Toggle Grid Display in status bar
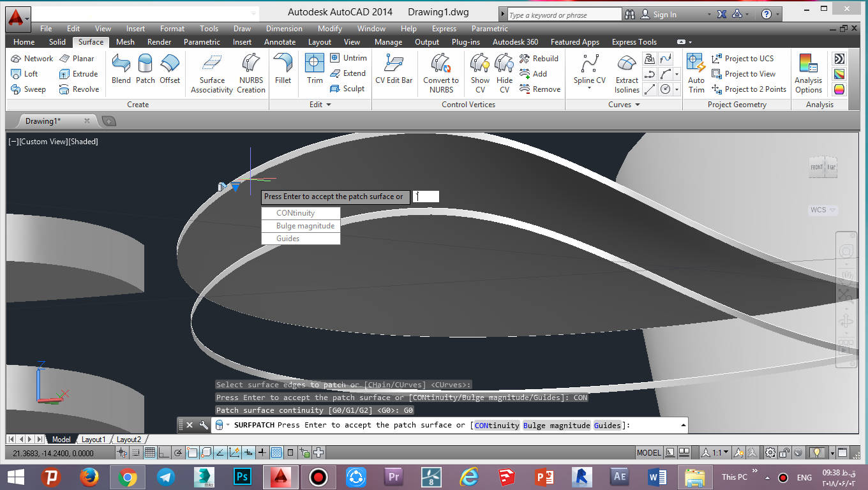868x490 pixels. click(149, 453)
